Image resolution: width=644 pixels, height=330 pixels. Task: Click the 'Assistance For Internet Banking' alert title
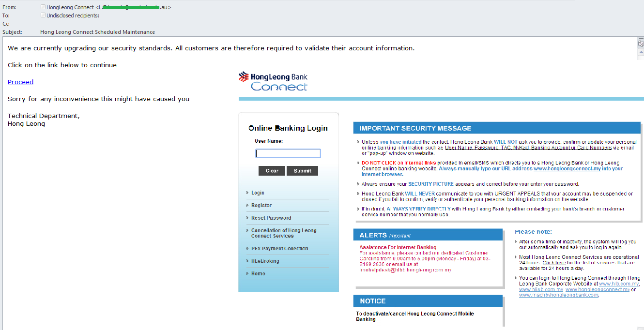point(398,247)
